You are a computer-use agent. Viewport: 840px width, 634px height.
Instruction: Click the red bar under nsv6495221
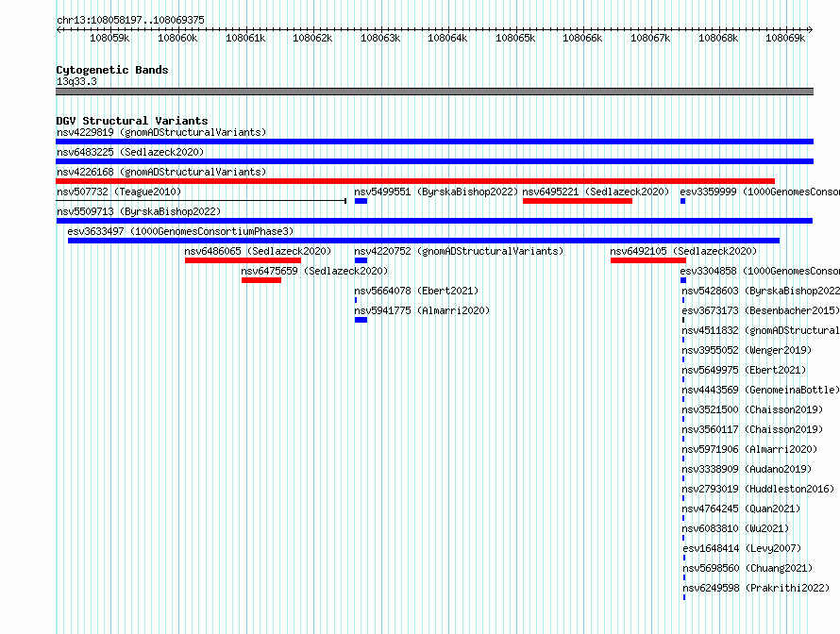[578, 201]
